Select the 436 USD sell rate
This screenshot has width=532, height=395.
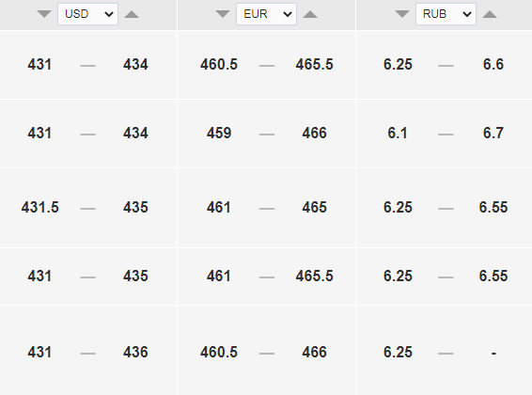click(x=135, y=353)
